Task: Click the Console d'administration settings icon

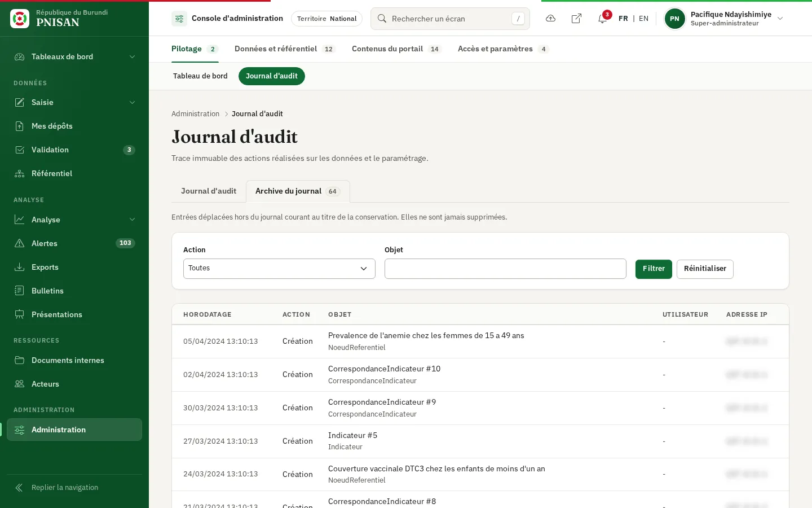Action: [179, 19]
